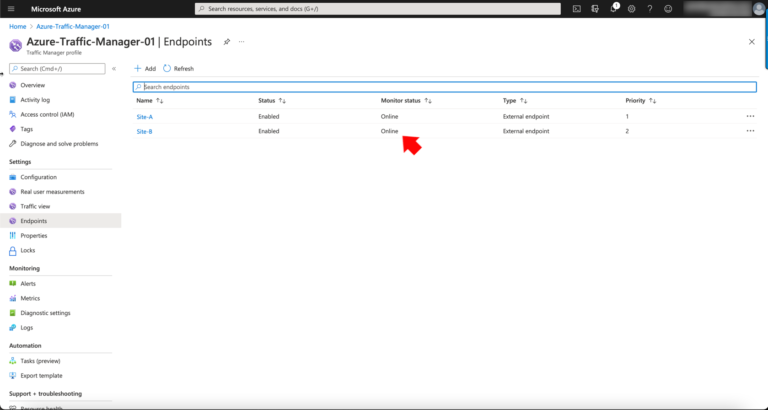Go to the Home breadcrumb
This screenshot has height=410, width=768.
[18, 26]
